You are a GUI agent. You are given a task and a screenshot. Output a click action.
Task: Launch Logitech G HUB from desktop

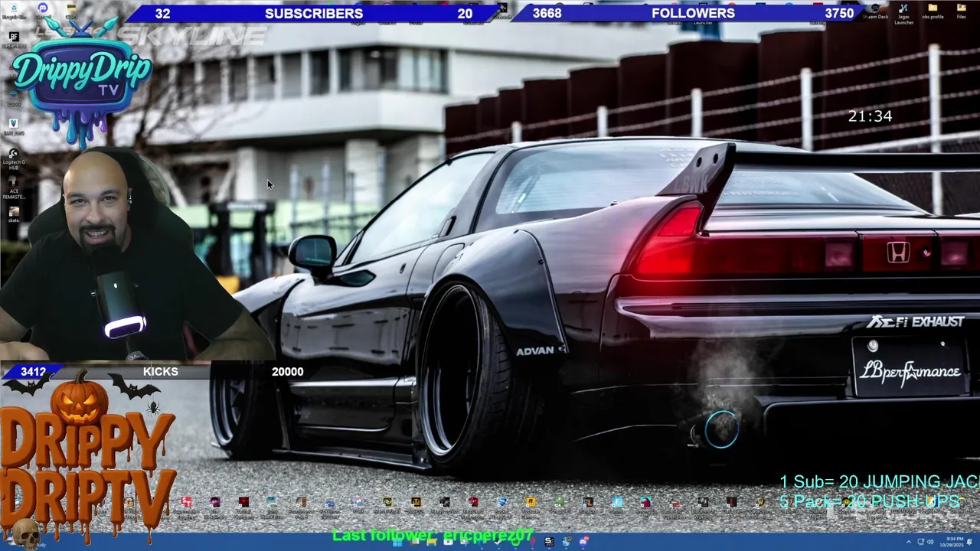pos(13,159)
